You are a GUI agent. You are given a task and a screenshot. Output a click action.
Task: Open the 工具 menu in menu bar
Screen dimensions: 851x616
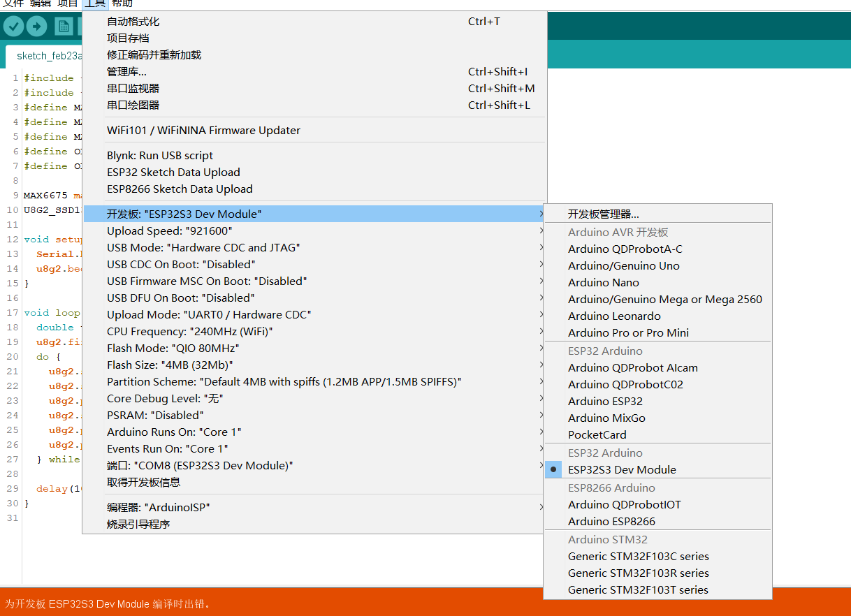tap(95, 3)
